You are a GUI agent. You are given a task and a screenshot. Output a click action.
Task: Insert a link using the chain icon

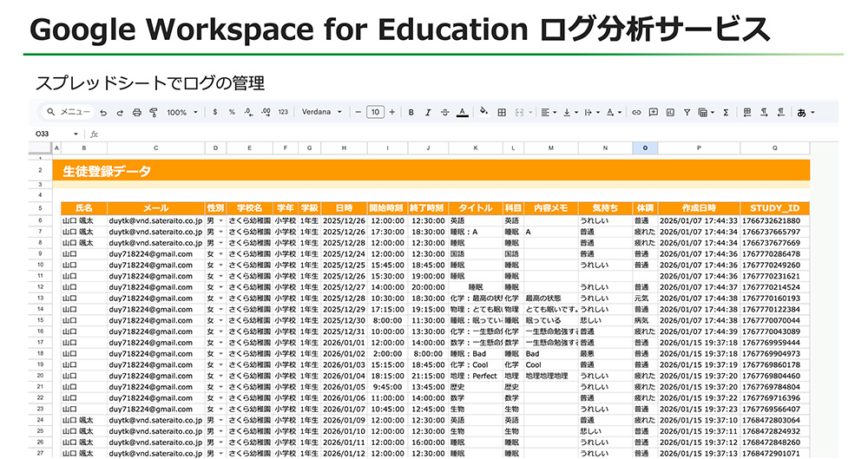coord(636,113)
